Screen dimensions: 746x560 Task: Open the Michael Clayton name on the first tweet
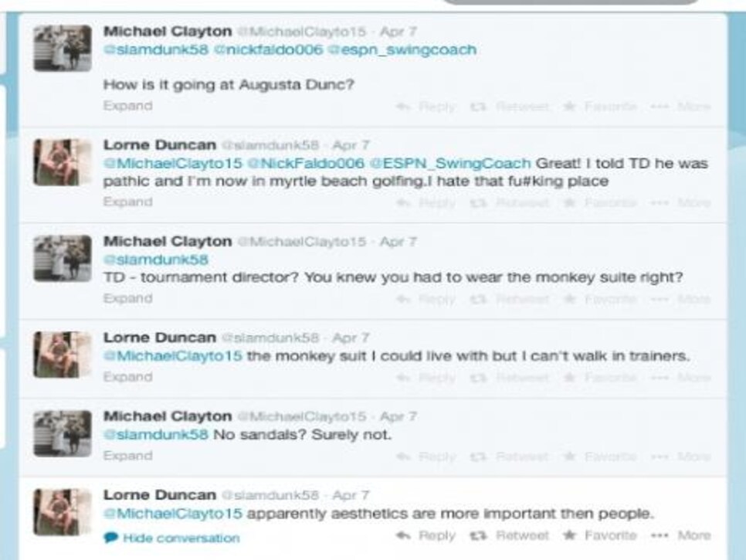(168, 32)
